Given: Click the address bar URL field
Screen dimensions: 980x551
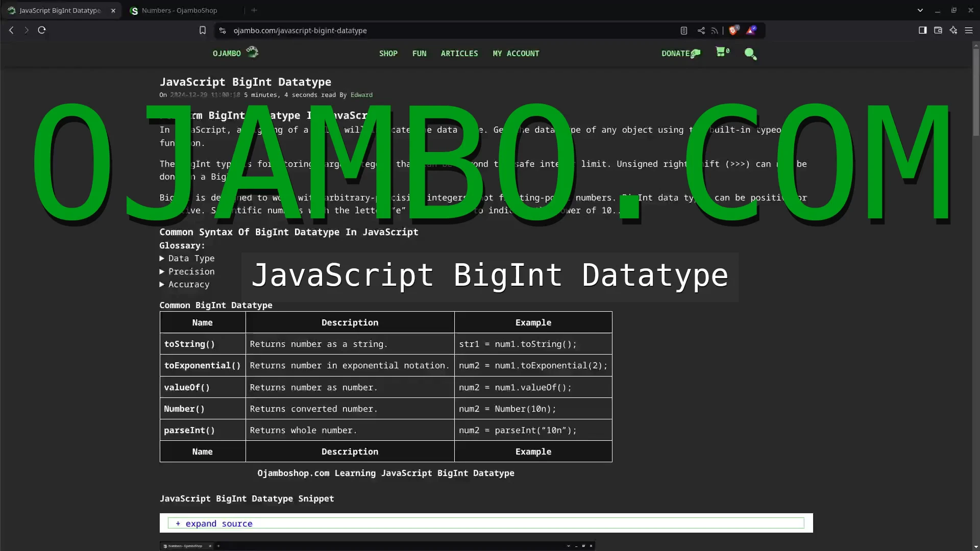Looking at the screenshot, I should (x=449, y=31).
